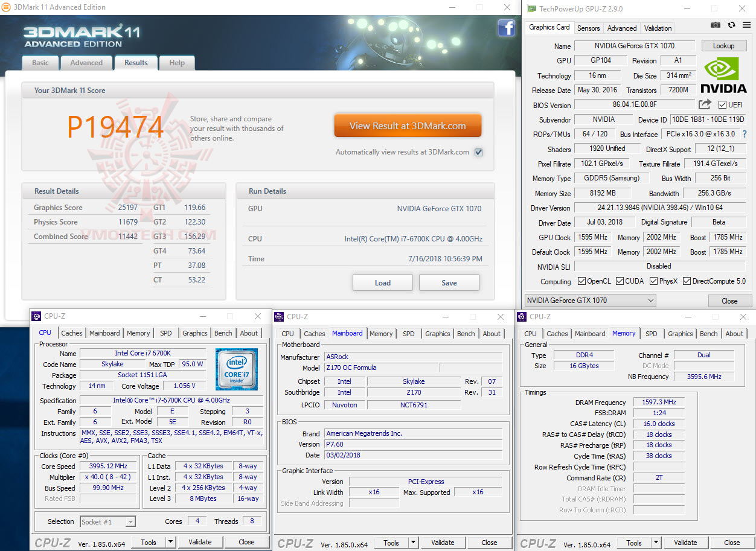756x551 pixels.
Task: Open the SPD tab in the Mainboard window
Action: [x=409, y=334]
